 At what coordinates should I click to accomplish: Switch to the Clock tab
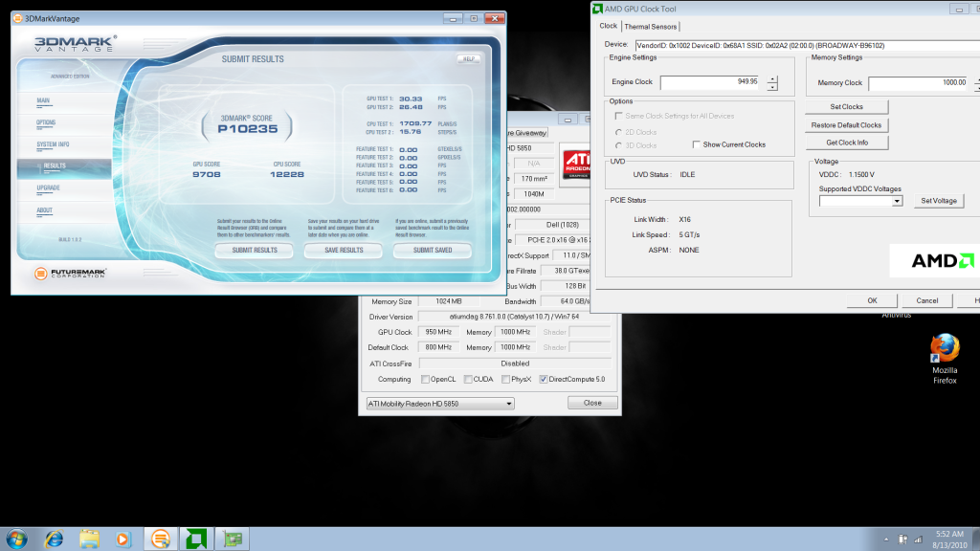click(608, 26)
